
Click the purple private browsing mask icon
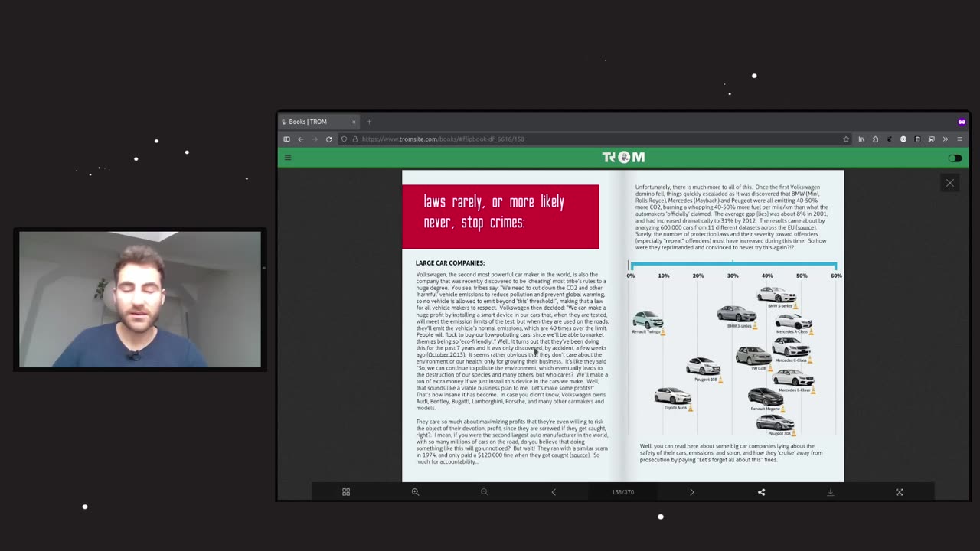pyautogui.click(x=962, y=122)
